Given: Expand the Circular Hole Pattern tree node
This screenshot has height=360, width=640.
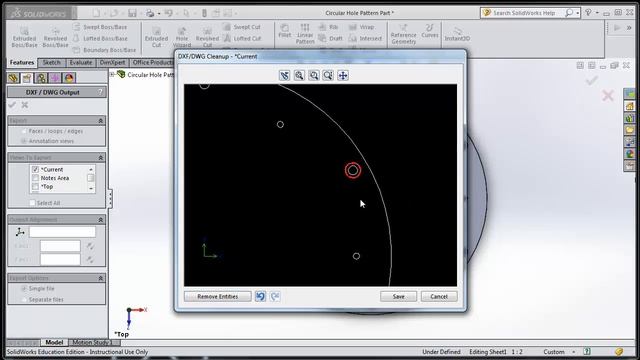Looking at the screenshot, I should click(112, 74).
